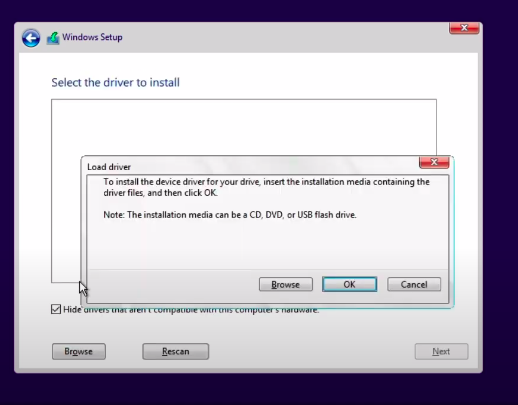Click the 'Load driver' title bar text
The height and width of the screenshot is (405, 518).
(109, 167)
